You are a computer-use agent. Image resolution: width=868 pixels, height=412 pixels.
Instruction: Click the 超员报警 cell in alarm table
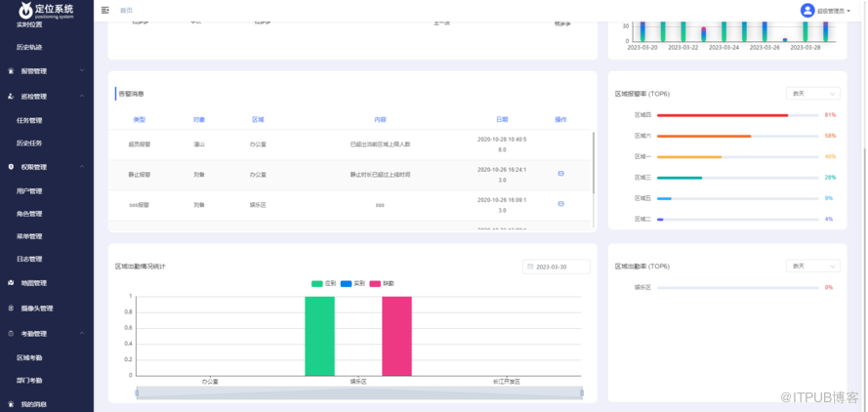pos(139,144)
